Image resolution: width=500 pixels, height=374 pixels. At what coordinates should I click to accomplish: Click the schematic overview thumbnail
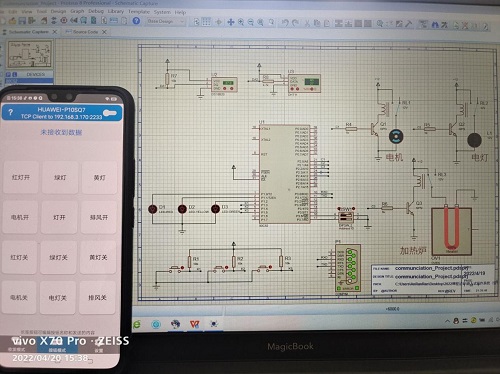(30, 54)
